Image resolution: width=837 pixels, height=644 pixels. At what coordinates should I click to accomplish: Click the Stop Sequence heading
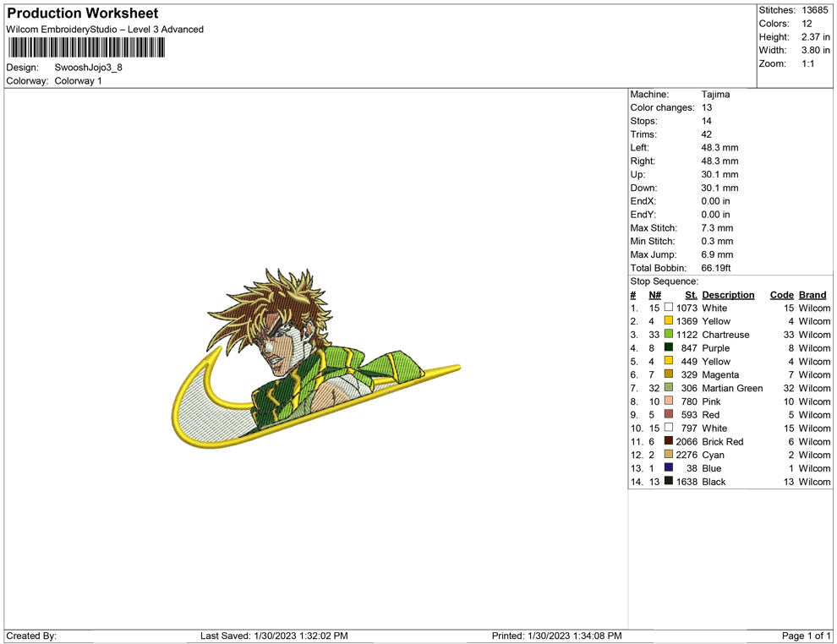point(664,281)
